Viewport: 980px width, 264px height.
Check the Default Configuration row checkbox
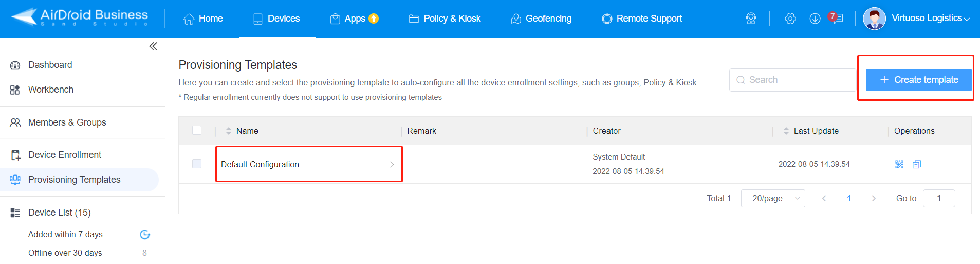[197, 164]
